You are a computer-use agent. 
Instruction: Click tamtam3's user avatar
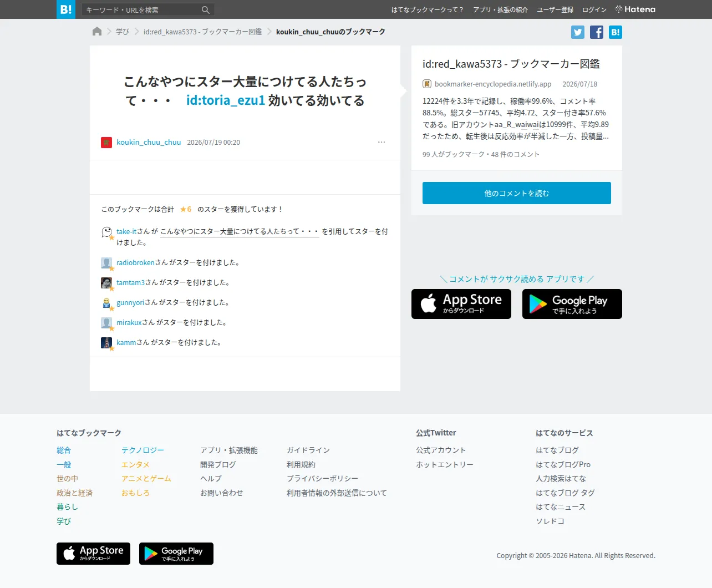(106, 283)
